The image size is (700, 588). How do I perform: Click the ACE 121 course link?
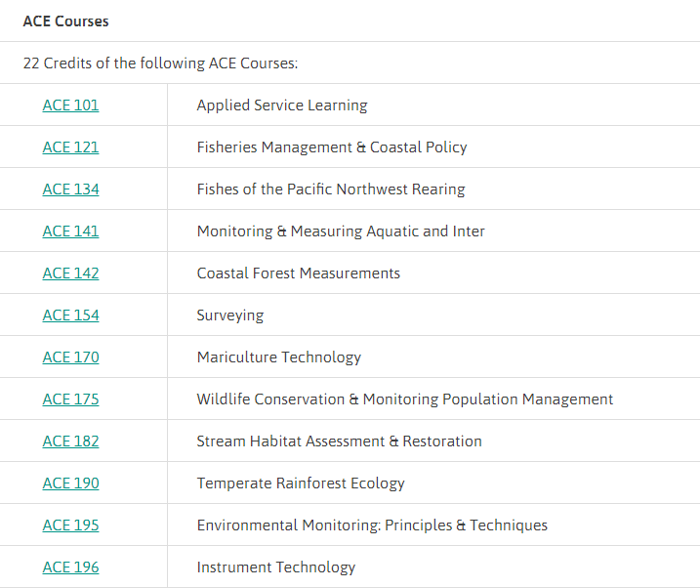[70, 147]
